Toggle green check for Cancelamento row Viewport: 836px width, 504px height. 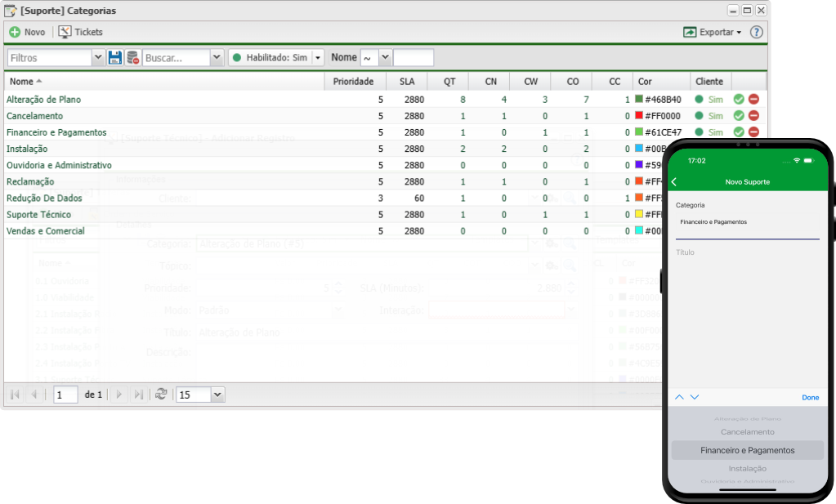[739, 116]
